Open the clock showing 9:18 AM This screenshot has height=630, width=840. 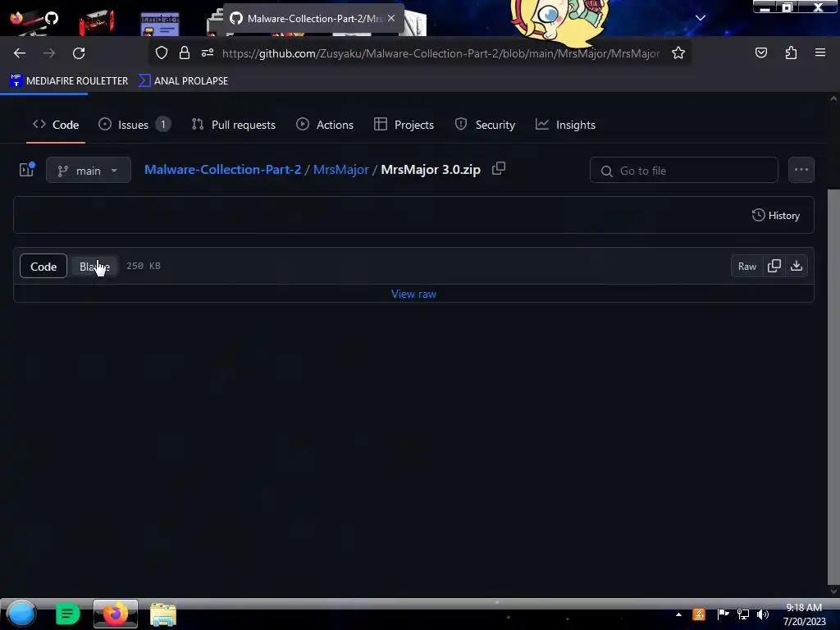click(804, 614)
